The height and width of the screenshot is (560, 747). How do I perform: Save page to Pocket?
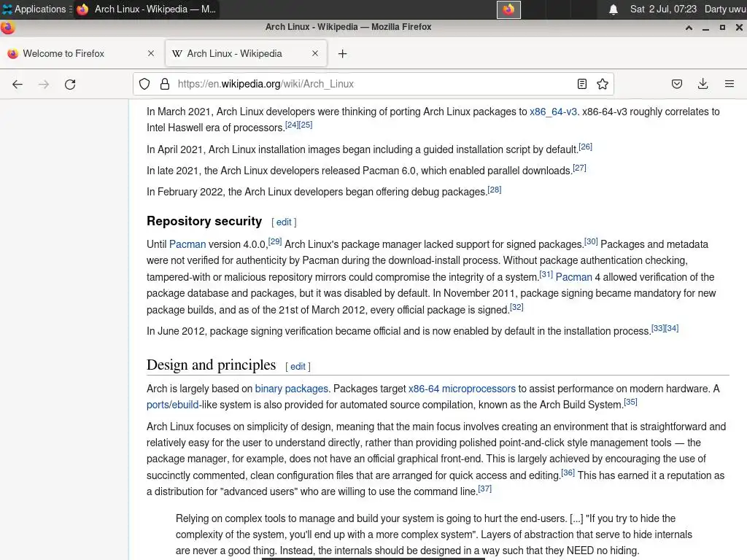[x=677, y=85]
